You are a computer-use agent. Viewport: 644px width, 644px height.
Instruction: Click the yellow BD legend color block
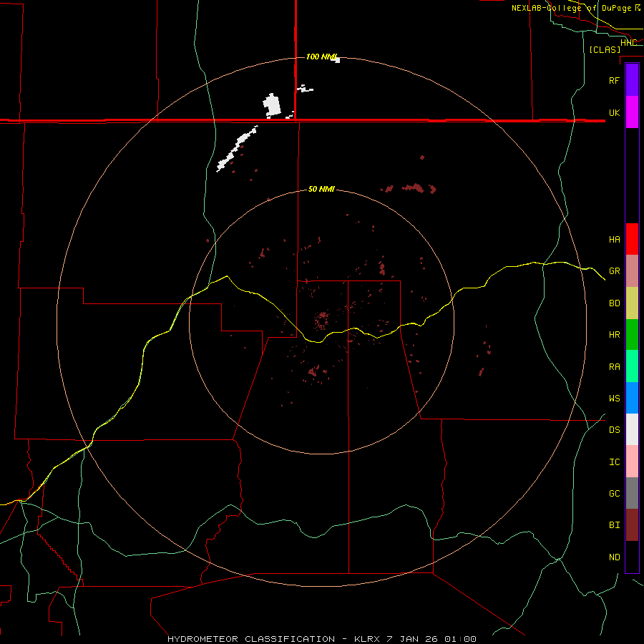click(632, 303)
